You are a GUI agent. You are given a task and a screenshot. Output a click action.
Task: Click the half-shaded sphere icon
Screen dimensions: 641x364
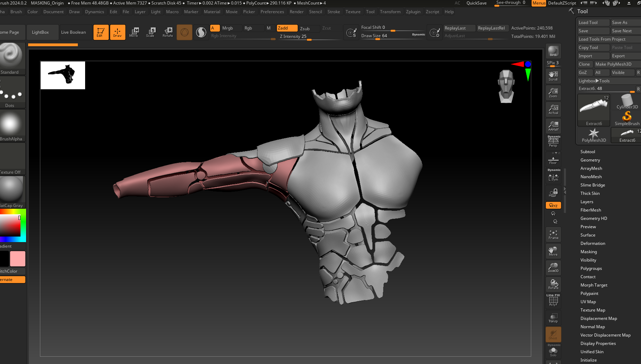(201, 32)
